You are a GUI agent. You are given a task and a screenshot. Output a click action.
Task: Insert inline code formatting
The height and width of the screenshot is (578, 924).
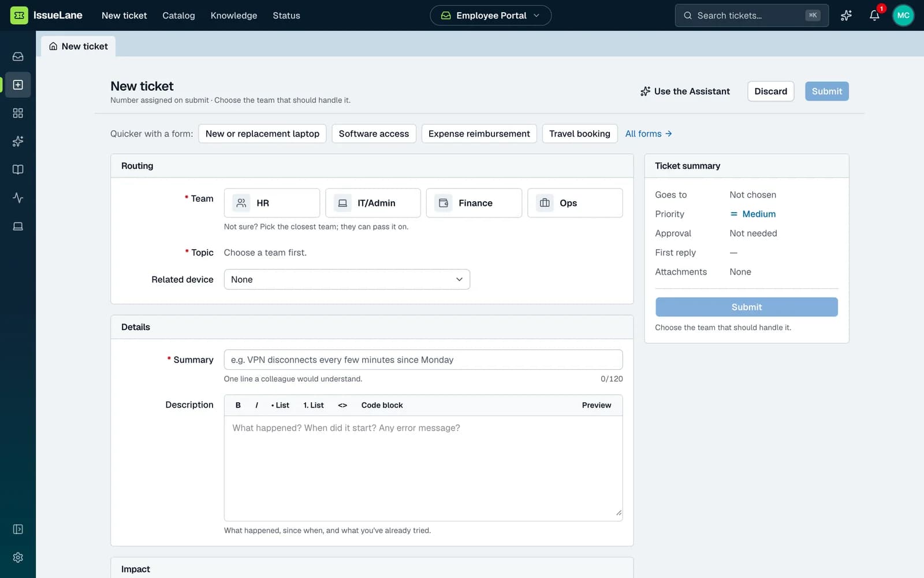pos(342,405)
